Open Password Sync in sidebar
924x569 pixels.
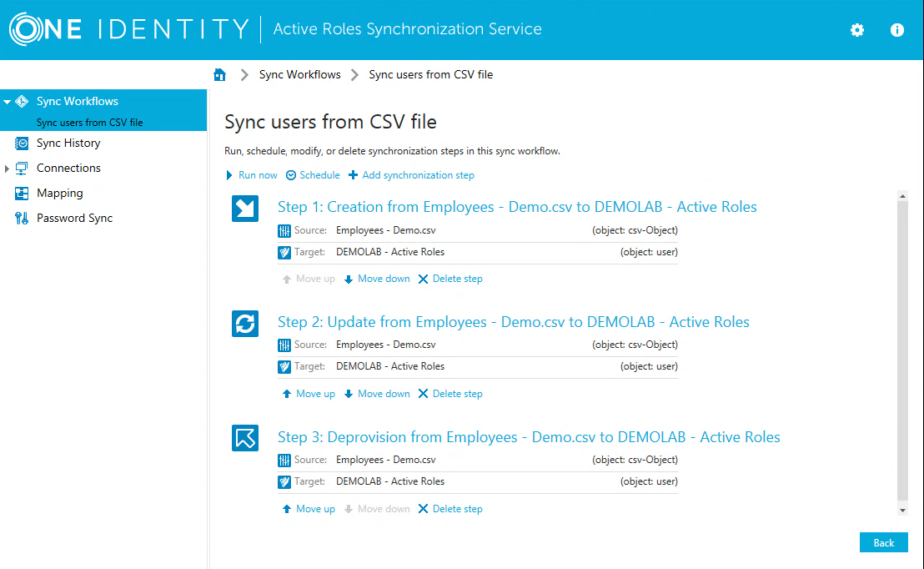(x=74, y=218)
